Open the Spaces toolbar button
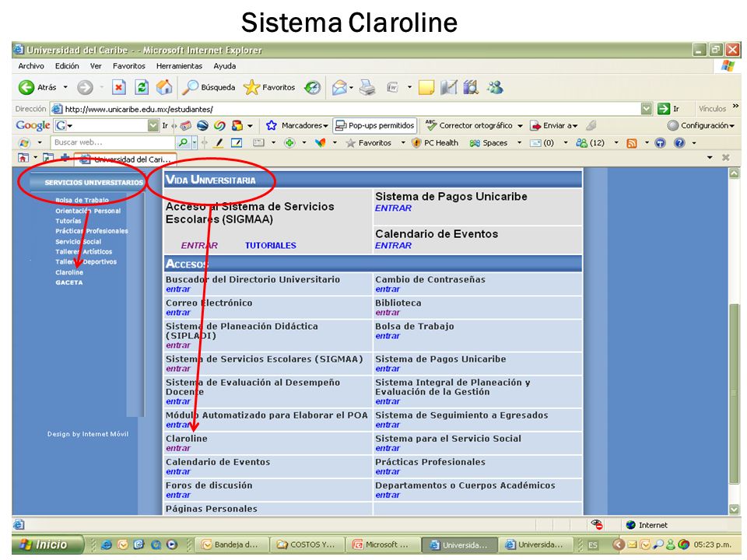The image size is (747, 560). [489, 143]
